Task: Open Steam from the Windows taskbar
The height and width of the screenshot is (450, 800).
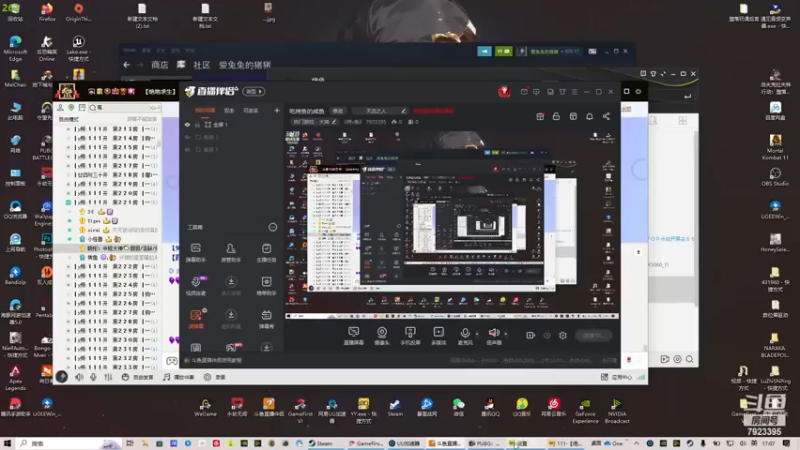Action: click(x=321, y=443)
